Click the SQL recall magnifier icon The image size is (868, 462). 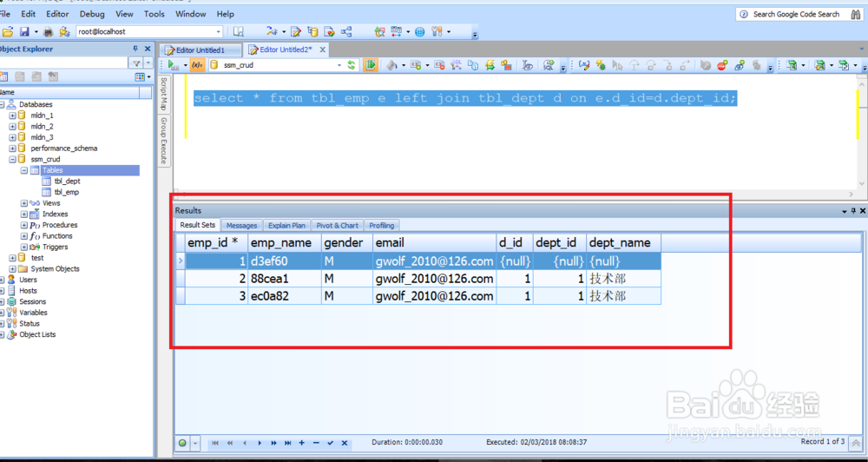coord(549,65)
